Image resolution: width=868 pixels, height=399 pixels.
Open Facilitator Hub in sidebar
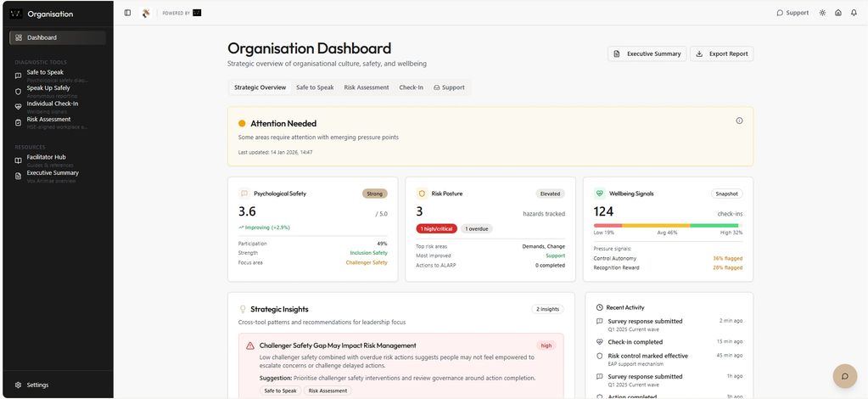pos(47,157)
